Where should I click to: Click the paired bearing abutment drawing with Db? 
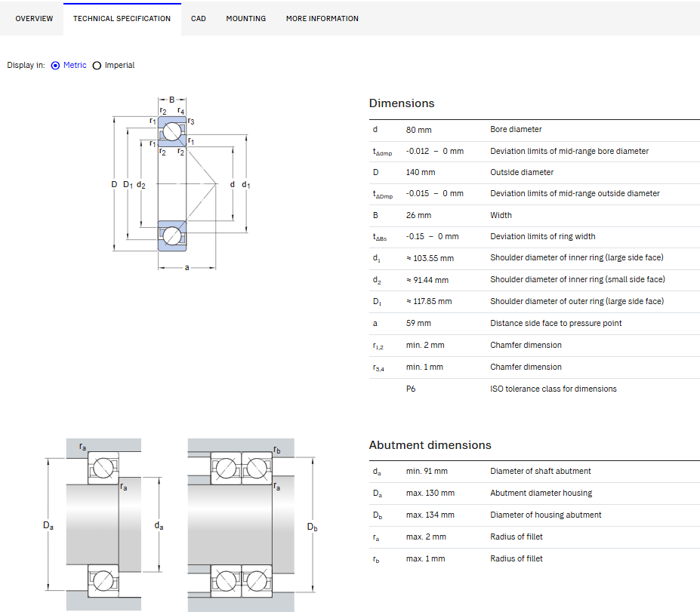(x=252, y=524)
